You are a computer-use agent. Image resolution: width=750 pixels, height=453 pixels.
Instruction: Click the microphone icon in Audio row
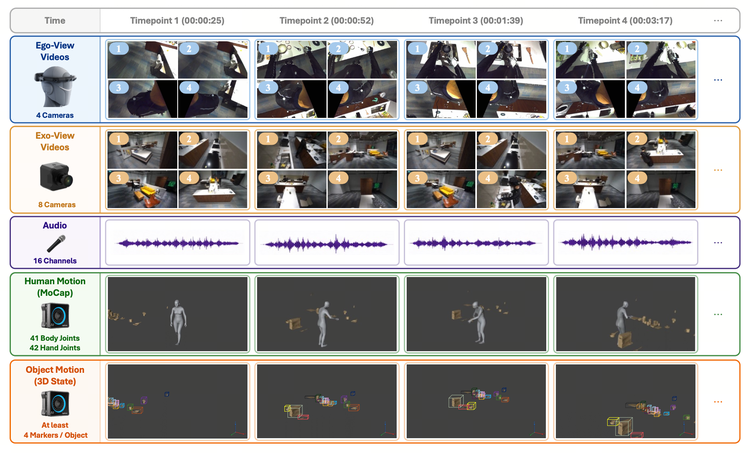pyautogui.click(x=56, y=243)
